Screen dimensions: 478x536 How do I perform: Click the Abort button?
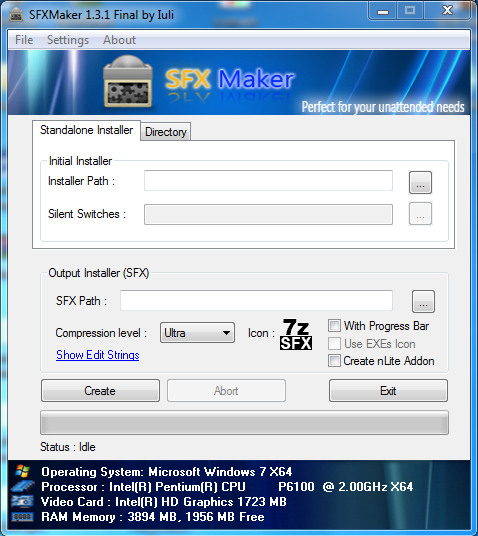(x=226, y=390)
